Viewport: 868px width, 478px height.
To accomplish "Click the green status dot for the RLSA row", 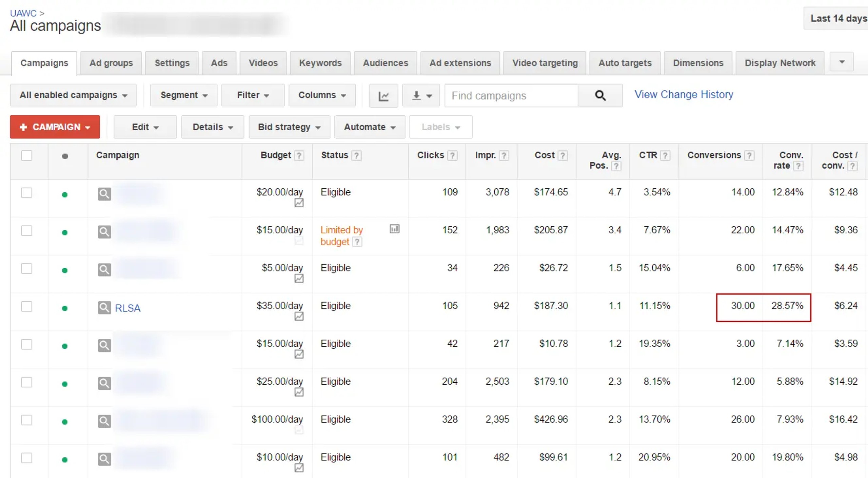I will click(65, 308).
